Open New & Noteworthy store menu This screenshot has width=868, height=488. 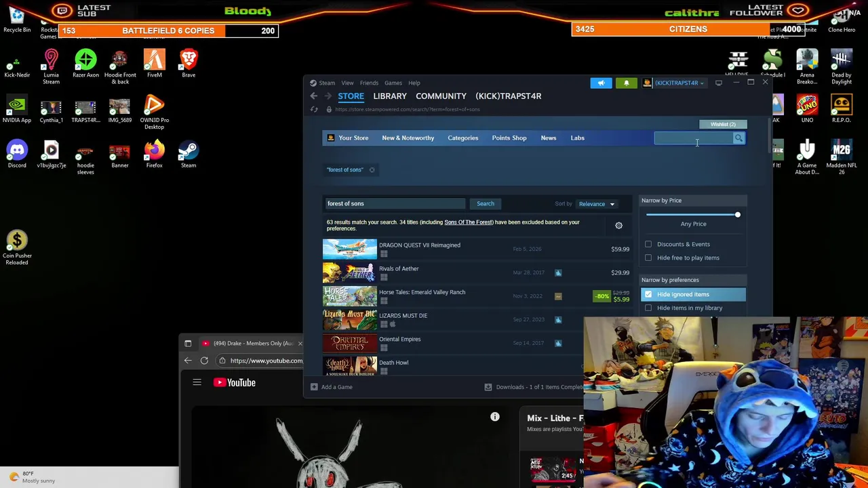[x=408, y=138]
